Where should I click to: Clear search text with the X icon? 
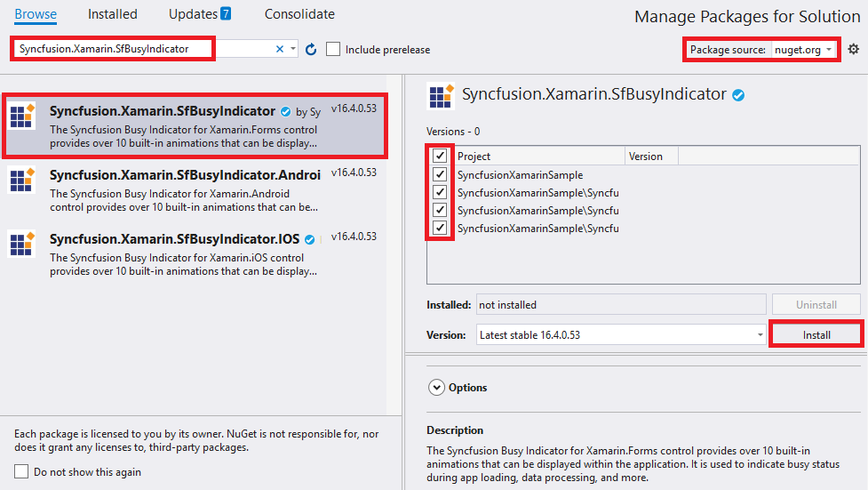pos(280,50)
